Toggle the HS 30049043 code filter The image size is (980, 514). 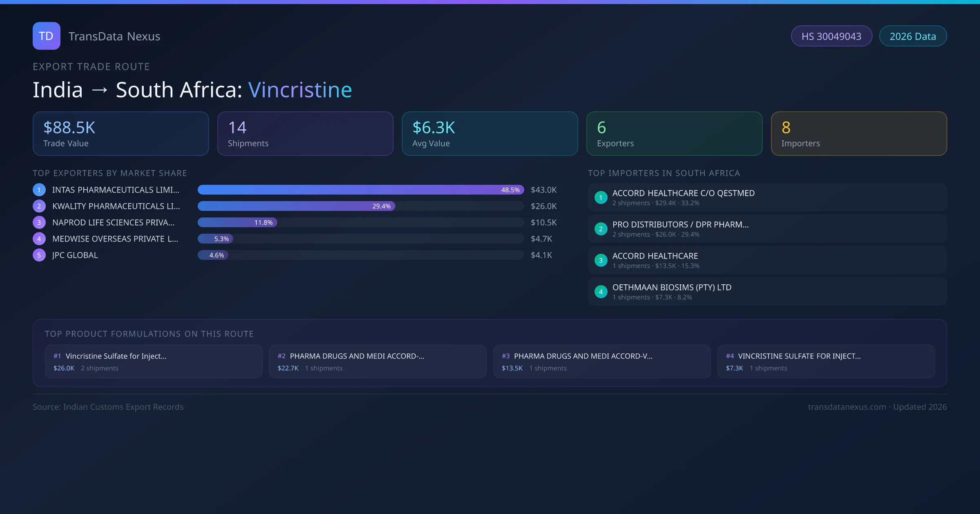831,36
